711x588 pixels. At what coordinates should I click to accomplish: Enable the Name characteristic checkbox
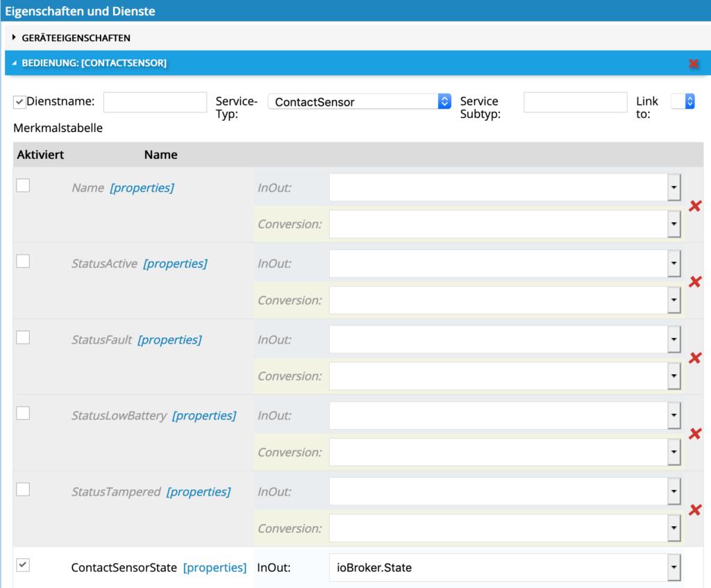pyautogui.click(x=23, y=185)
